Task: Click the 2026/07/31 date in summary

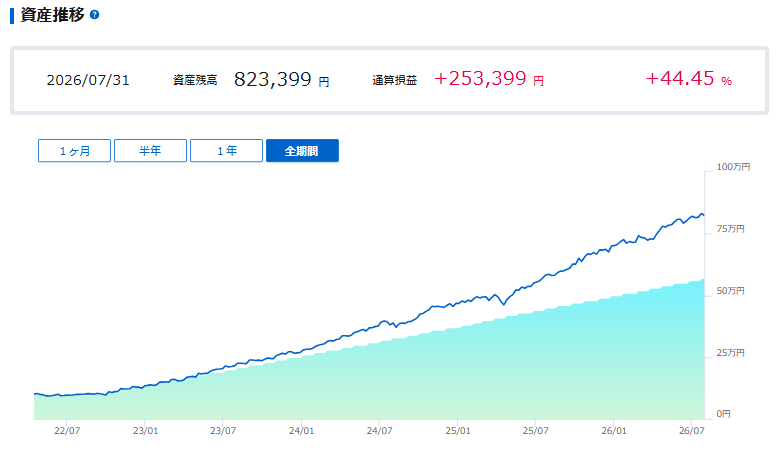Action: click(x=88, y=80)
